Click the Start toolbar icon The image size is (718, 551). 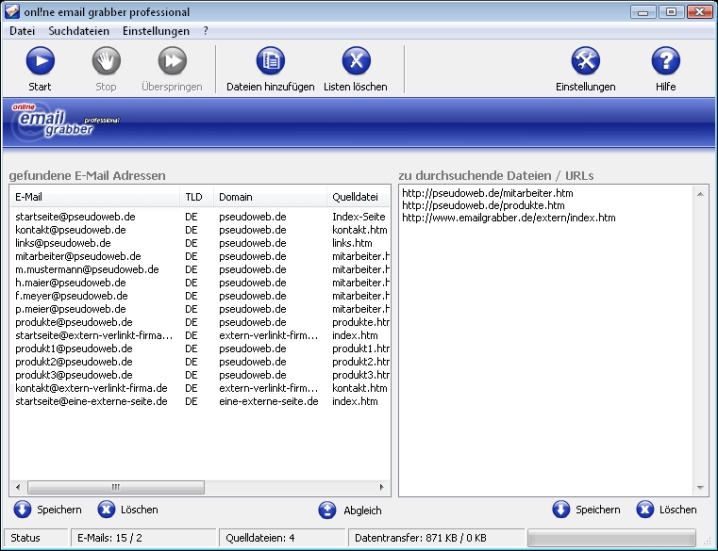[x=40, y=62]
